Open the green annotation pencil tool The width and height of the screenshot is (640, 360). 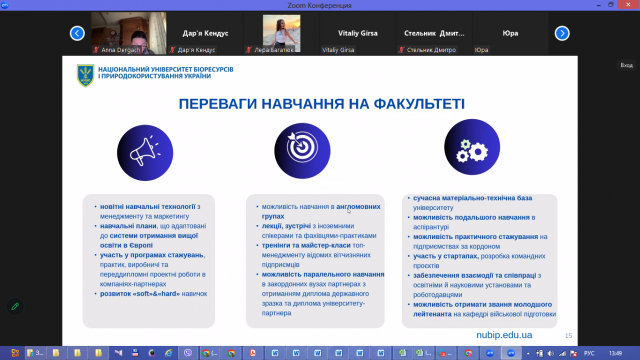coord(15,307)
